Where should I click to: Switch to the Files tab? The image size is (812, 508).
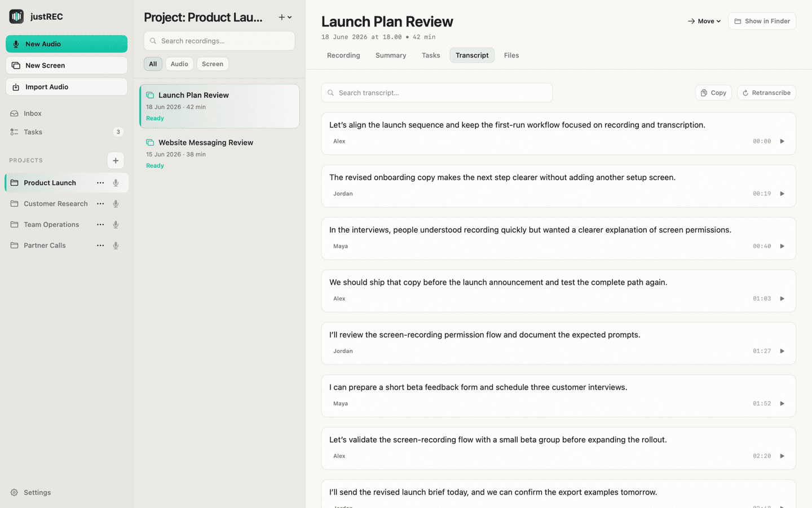click(x=511, y=55)
